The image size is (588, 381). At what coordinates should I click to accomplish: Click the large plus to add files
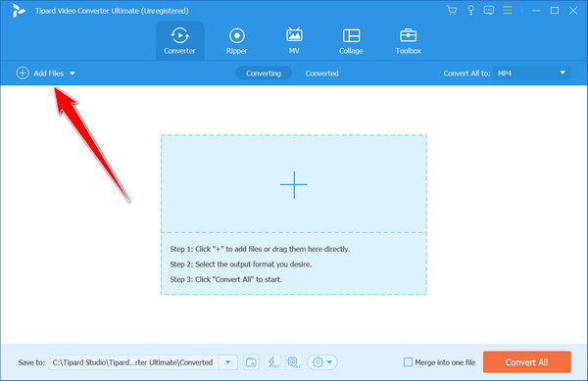294,184
